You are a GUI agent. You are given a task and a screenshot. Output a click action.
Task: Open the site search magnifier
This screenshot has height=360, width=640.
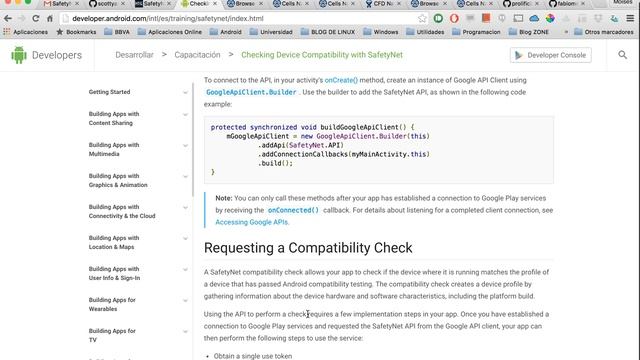point(622,55)
